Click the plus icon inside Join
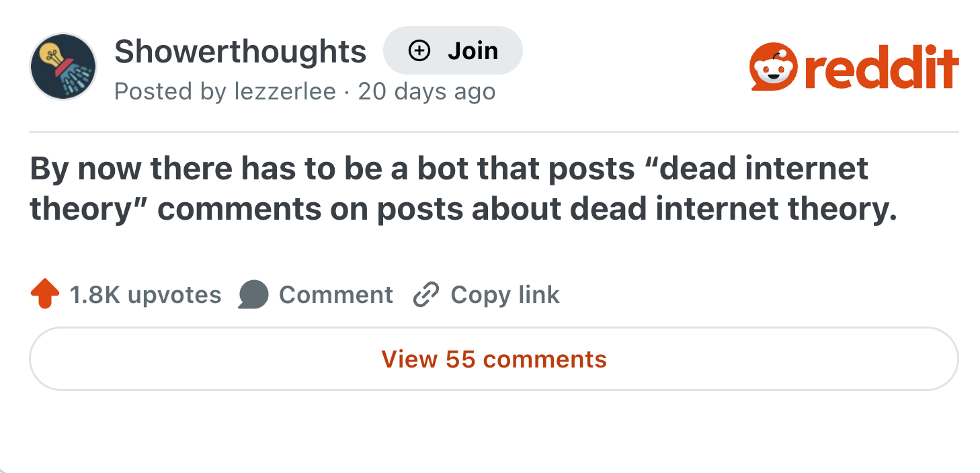 pos(419,50)
